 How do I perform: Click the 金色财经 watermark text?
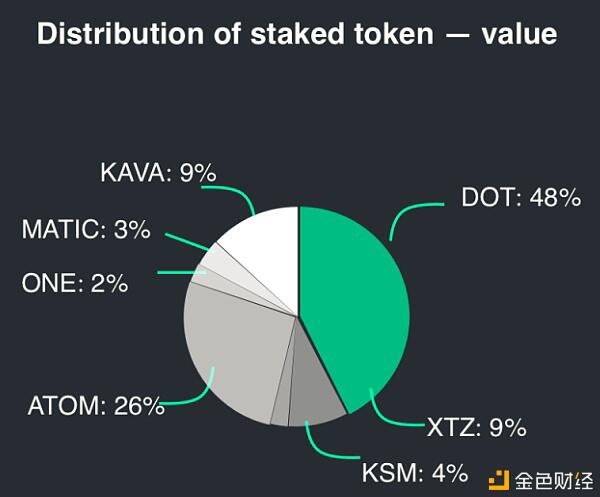(554, 481)
